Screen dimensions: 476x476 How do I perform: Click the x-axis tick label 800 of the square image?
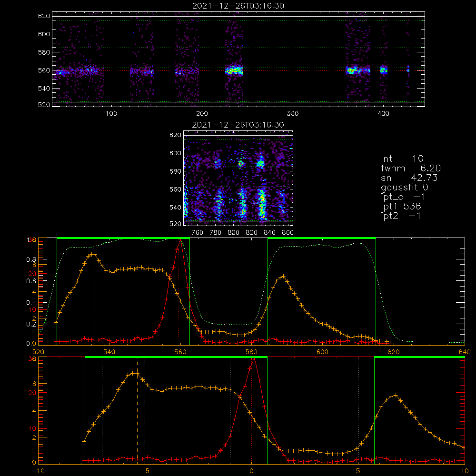pos(233,233)
